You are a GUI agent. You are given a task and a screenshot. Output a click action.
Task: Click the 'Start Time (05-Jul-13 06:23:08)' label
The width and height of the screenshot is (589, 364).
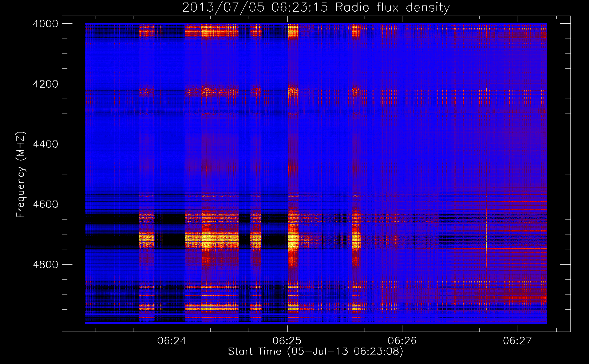[x=316, y=352]
